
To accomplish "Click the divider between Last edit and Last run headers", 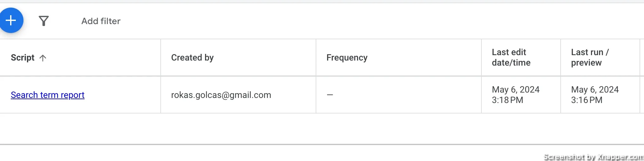I will coord(561,58).
